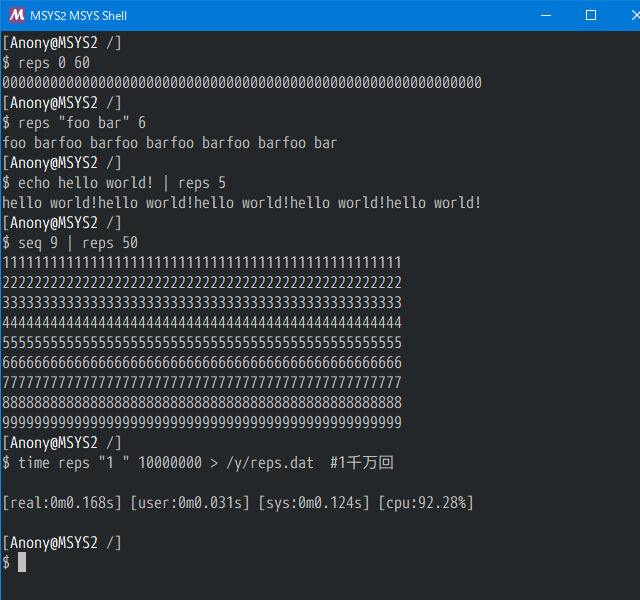Click the '[real:0m0.168s]' timing result
Image resolution: width=640 pixels, height=600 pixels.
click(x=62, y=503)
